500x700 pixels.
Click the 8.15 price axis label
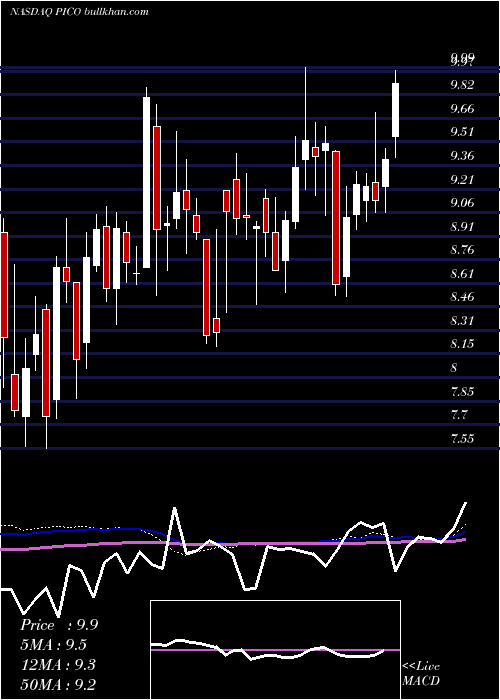462,344
